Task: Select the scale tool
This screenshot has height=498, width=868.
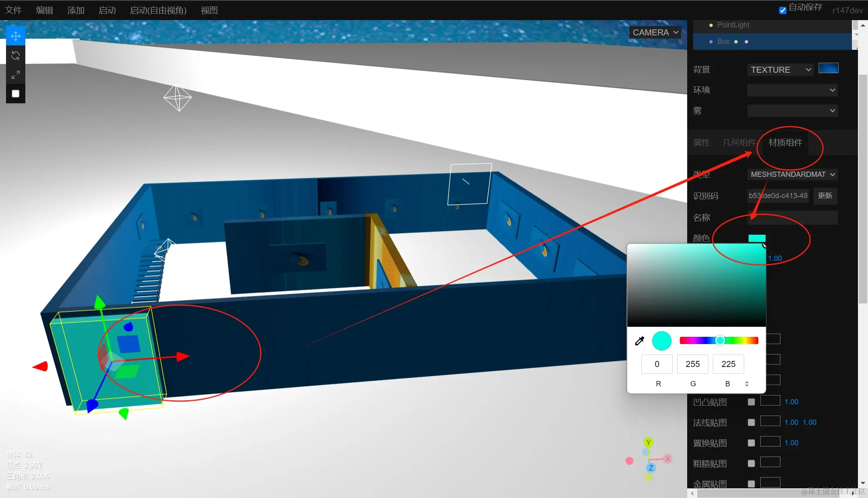Action: coord(15,75)
